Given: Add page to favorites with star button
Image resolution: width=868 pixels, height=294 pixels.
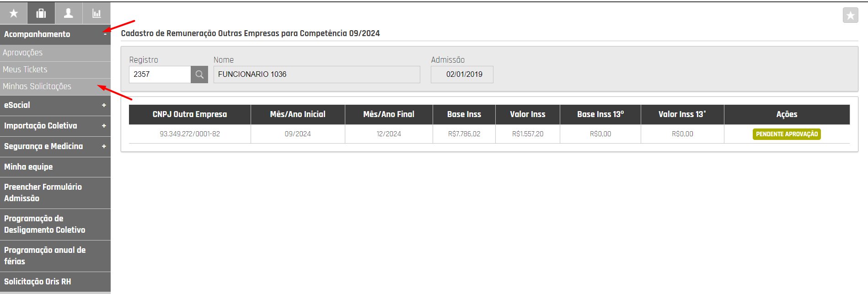Looking at the screenshot, I should pos(850,16).
